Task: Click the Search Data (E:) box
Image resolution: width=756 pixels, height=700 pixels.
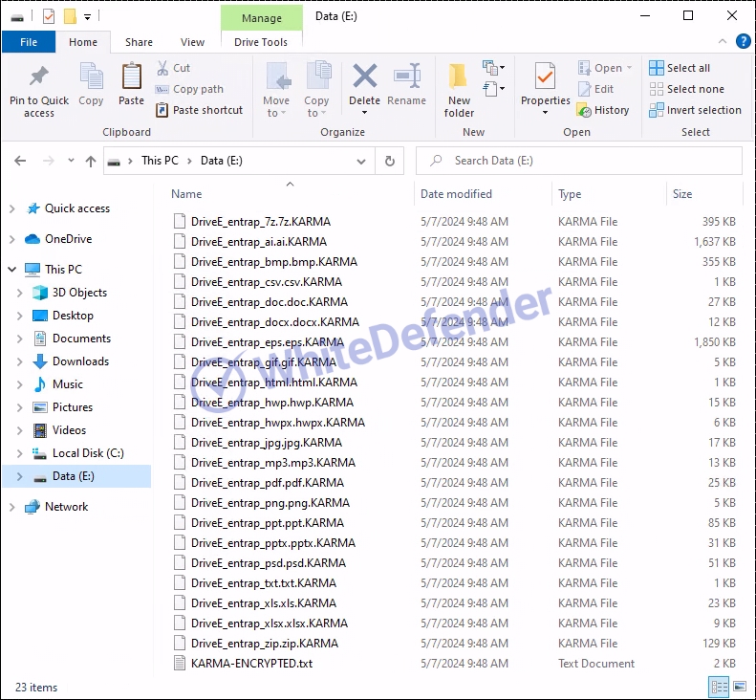Action: pos(579,161)
